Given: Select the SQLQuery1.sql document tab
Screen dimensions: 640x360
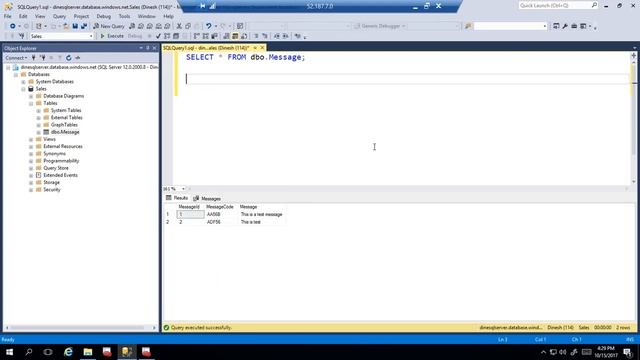Looking at the screenshot, I should tap(206, 48).
